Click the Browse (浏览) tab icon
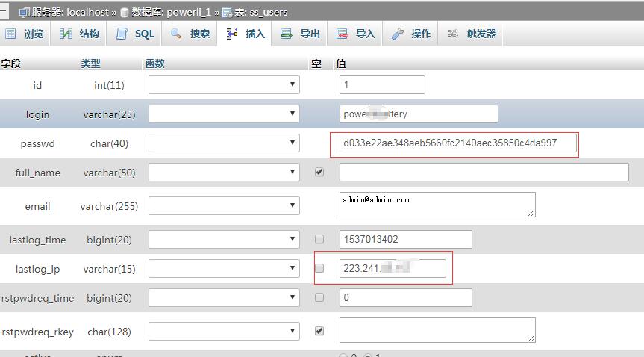The width and height of the screenshot is (644, 357). (x=11, y=34)
